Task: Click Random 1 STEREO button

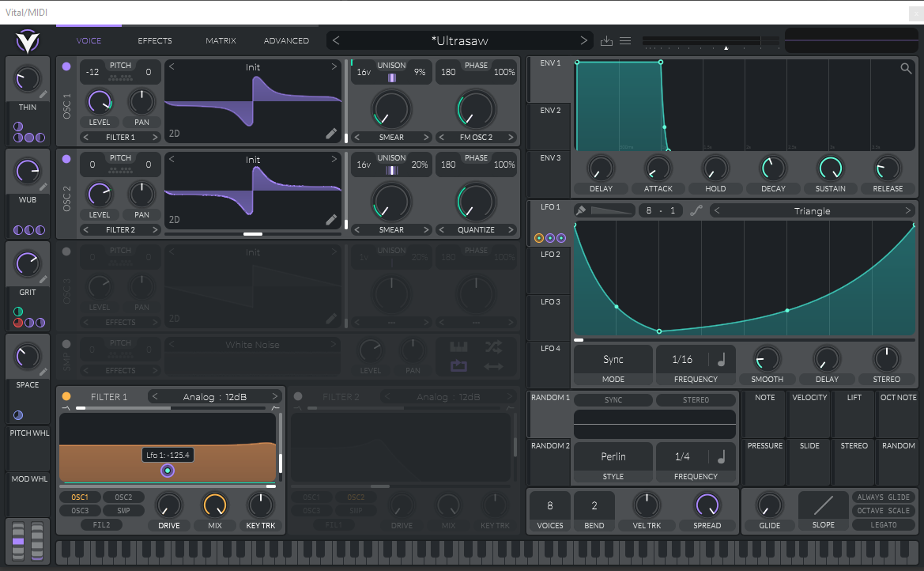Action: pyautogui.click(x=696, y=400)
